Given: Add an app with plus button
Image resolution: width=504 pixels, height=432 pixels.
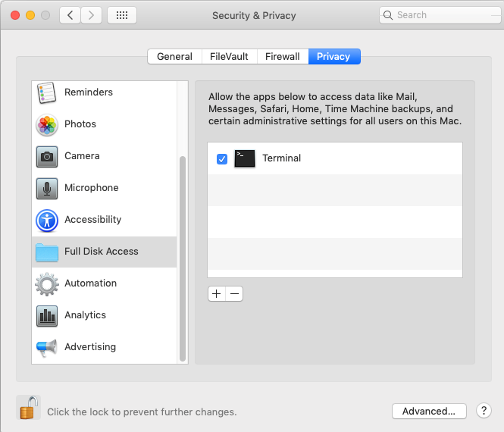Looking at the screenshot, I should click(x=217, y=293).
